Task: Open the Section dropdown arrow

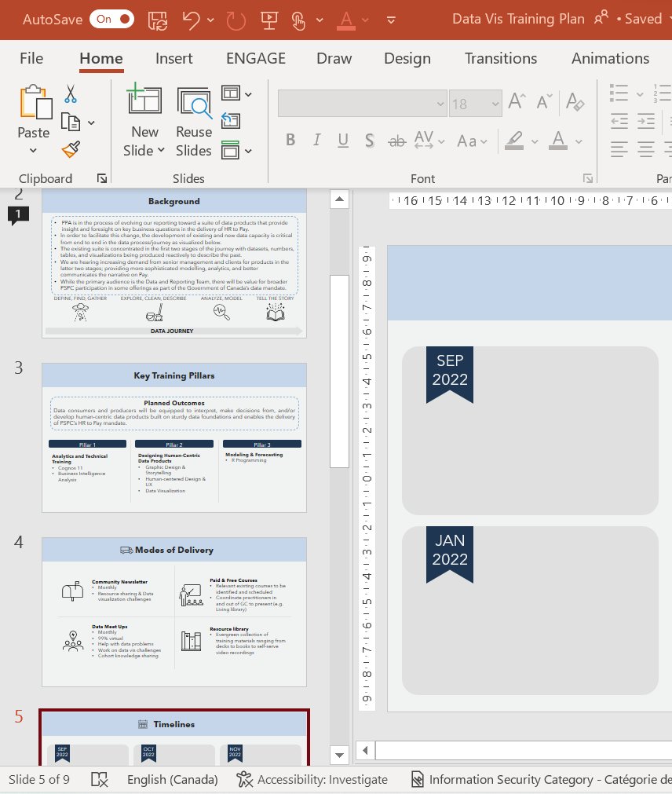Action: 248,151
